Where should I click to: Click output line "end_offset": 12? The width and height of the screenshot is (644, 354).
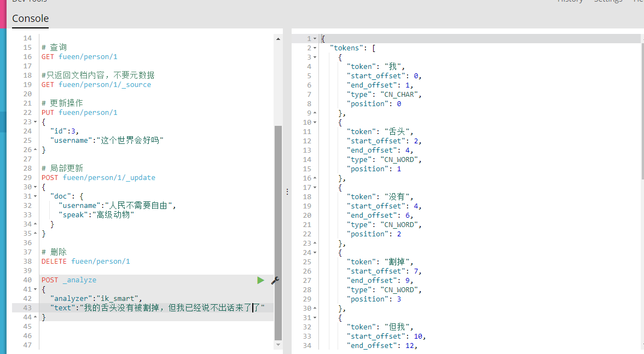coord(382,345)
